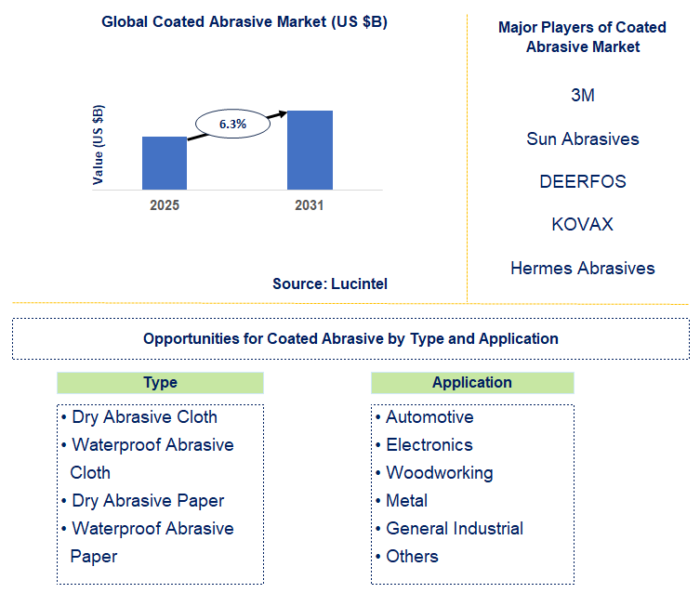This screenshot has width=700, height=593.
Task: Click the Major Players of Coated Abrasive Market heading
Action: (582, 36)
